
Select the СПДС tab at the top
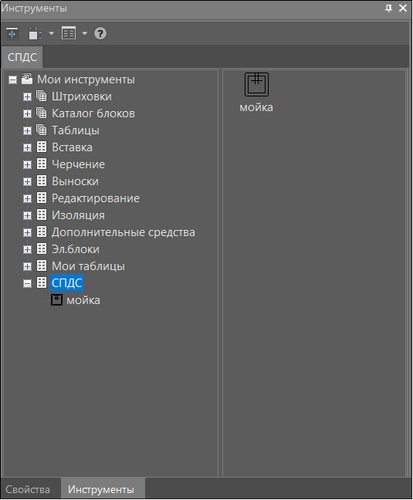(22, 57)
